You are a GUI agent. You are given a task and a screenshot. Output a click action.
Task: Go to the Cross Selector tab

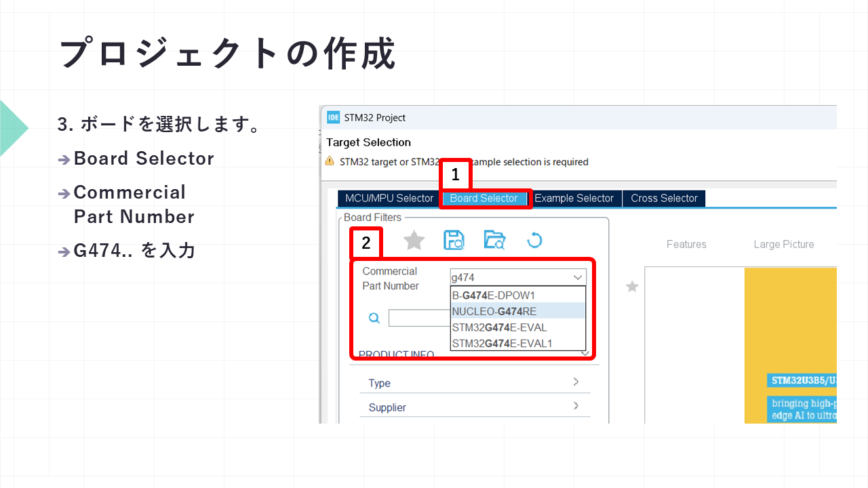664,199
